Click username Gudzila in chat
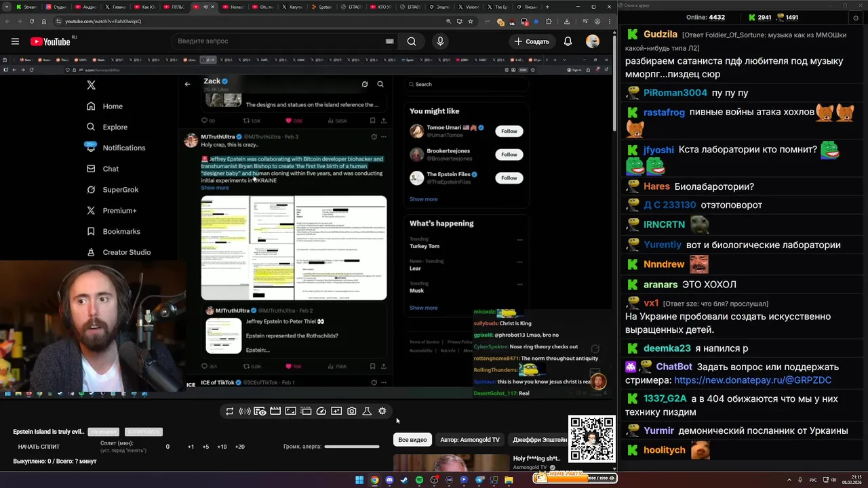 pos(660,34)
